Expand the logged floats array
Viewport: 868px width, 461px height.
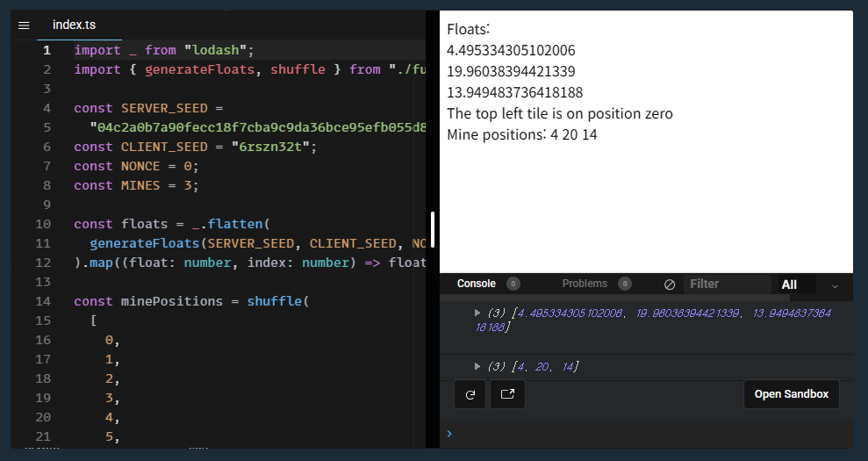pyautogui.click(x=477, y=313)
